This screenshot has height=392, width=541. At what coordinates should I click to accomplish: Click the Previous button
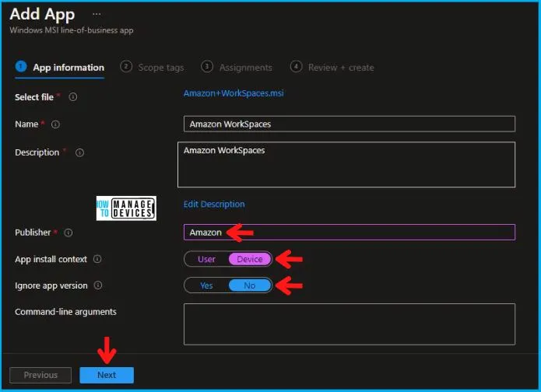click(x=40, y=375)
